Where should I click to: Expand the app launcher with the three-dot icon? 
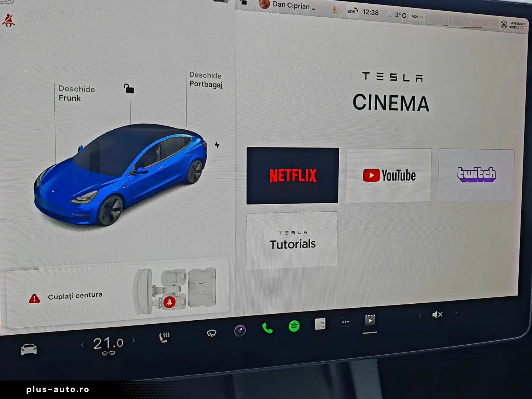[345, 322]
